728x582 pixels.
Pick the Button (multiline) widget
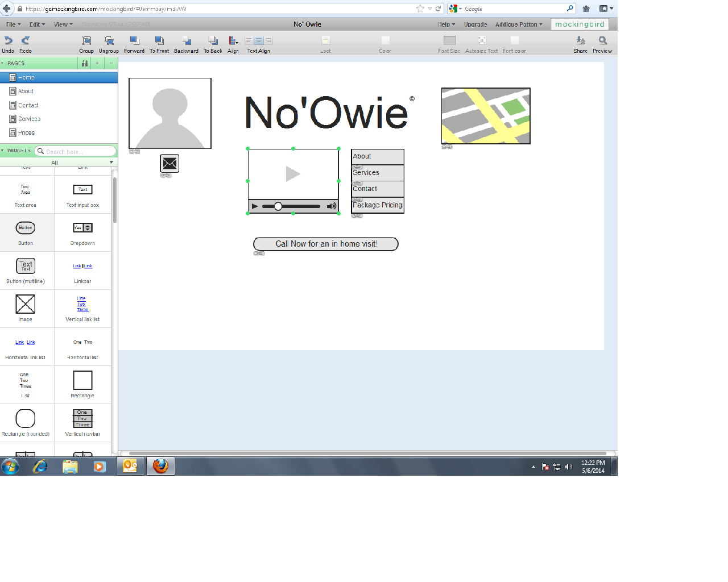[26, 271]
